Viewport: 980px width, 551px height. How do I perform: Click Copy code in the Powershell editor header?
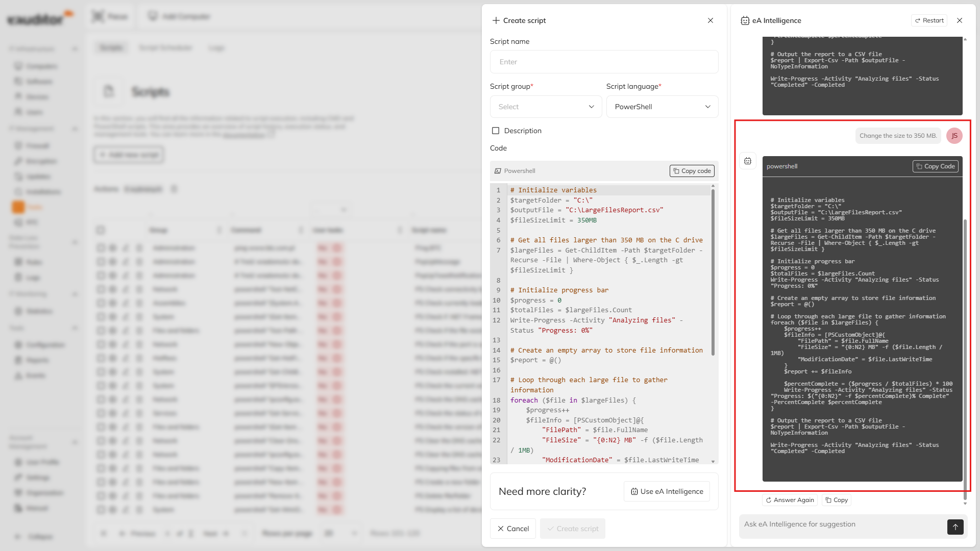(x=692, y=171)
